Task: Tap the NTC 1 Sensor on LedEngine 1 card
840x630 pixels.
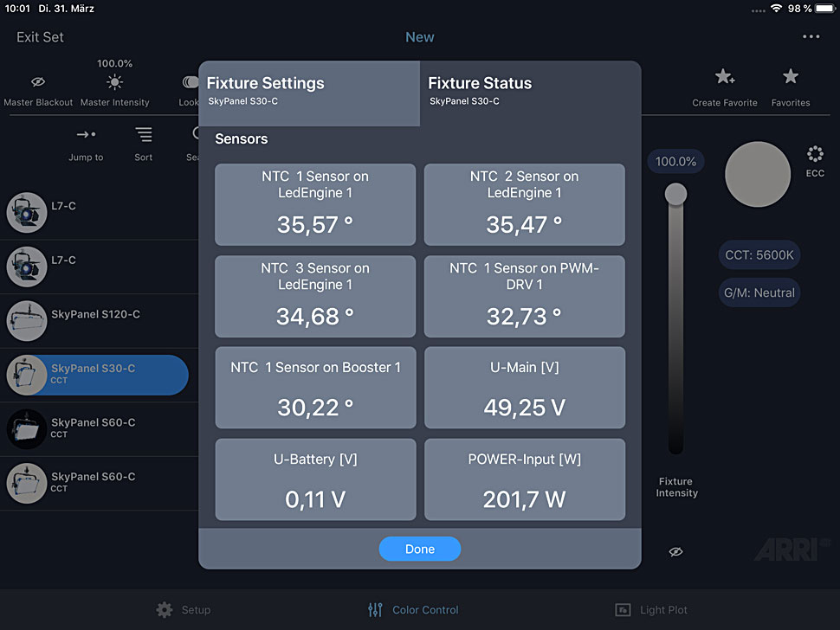Action: (315, 204)
